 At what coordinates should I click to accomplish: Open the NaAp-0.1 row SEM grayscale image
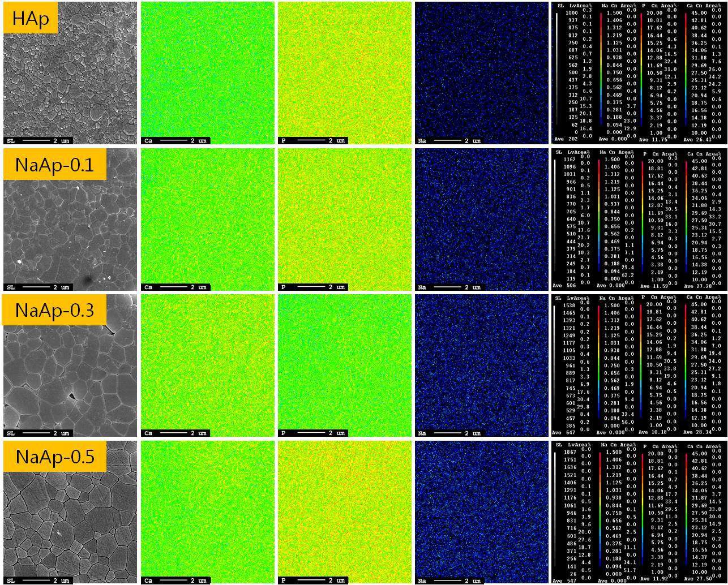[x=70, y=220]
